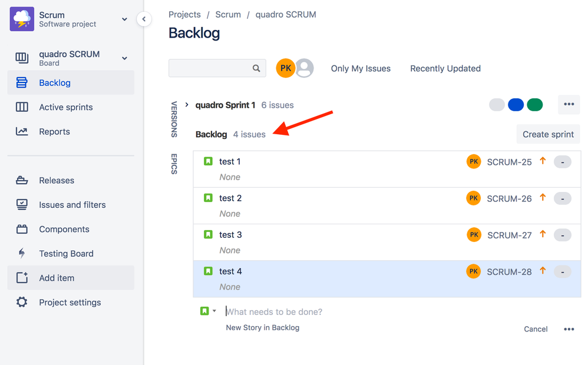Open issue key SCRUM-28
The image size is (588, 365).
[509, 272]
